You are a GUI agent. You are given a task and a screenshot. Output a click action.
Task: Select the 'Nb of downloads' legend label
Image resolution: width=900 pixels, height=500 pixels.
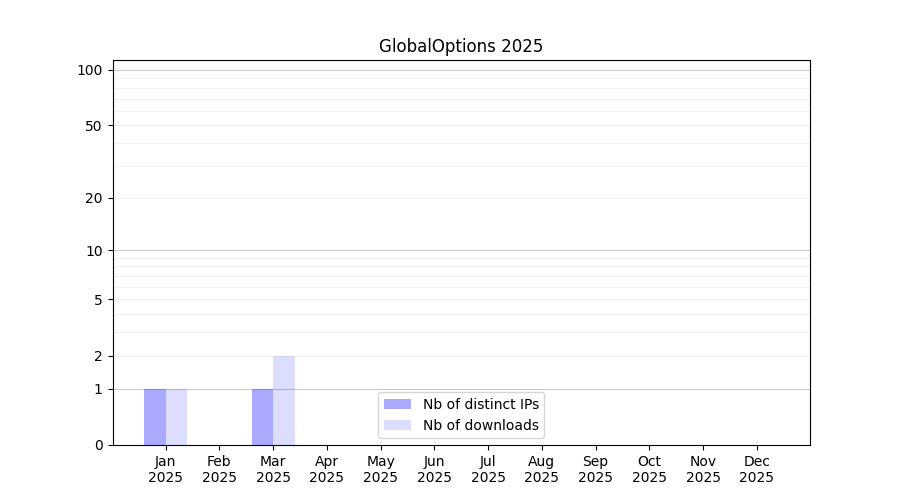(x=480, y=425)
